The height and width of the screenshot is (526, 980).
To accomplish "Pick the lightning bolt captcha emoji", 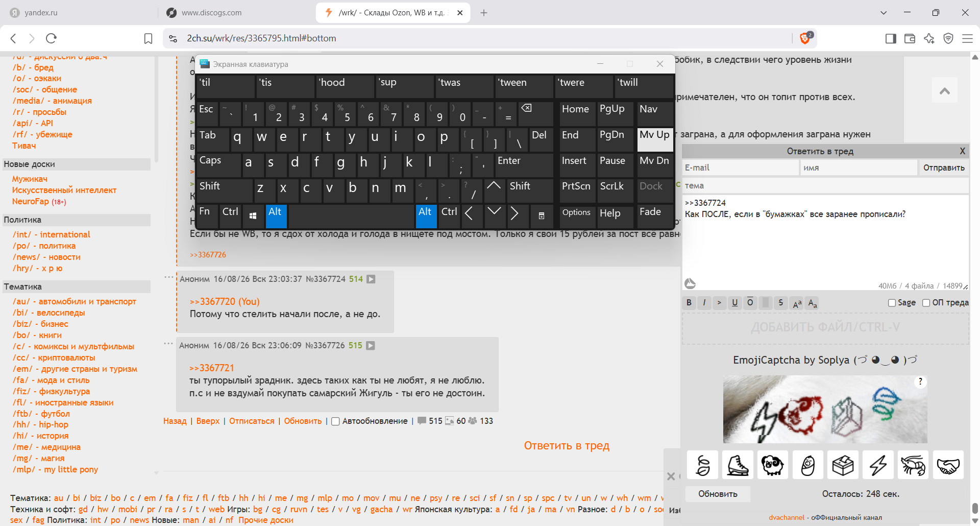I will coord(878,465).
